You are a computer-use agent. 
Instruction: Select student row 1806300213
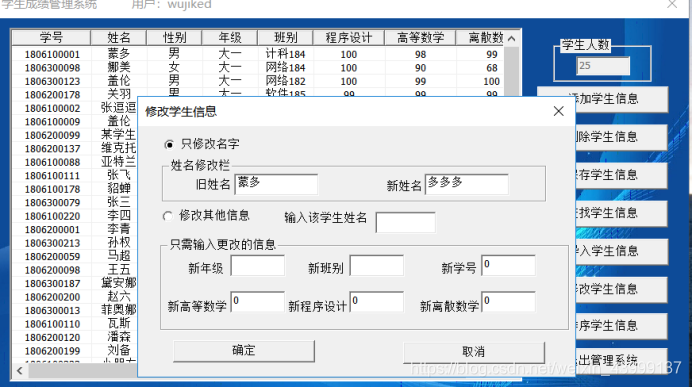(x=75, y=243)
